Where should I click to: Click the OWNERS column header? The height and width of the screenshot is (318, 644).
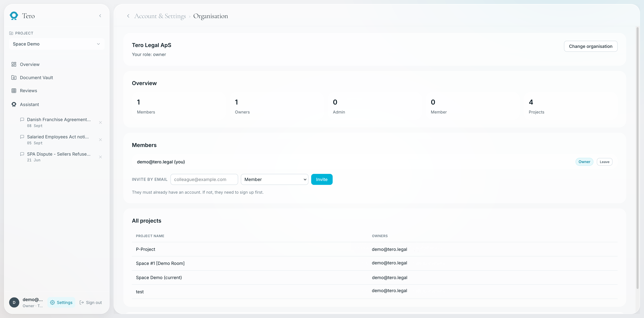[380, 236]
